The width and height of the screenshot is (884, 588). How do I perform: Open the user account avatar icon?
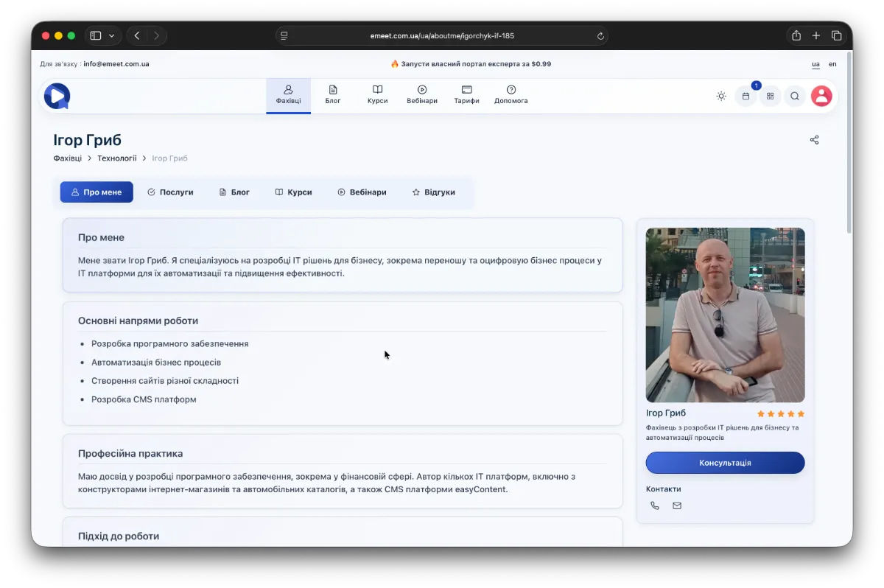point(821,97)
